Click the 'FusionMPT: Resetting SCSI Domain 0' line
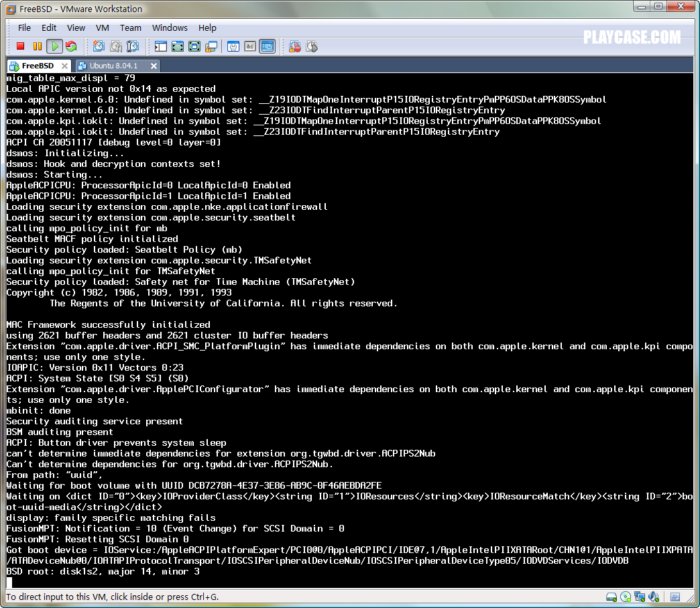Viewport: 700px width, 608px height. 97,539
